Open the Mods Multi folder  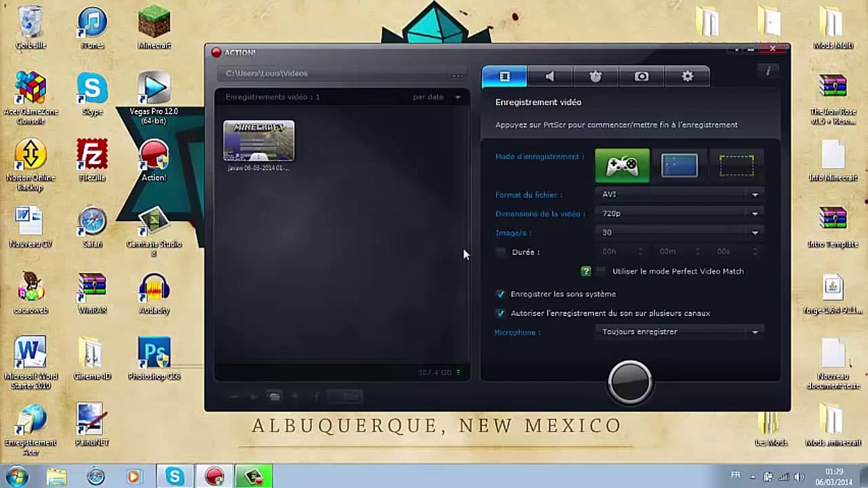coord(833,28)
